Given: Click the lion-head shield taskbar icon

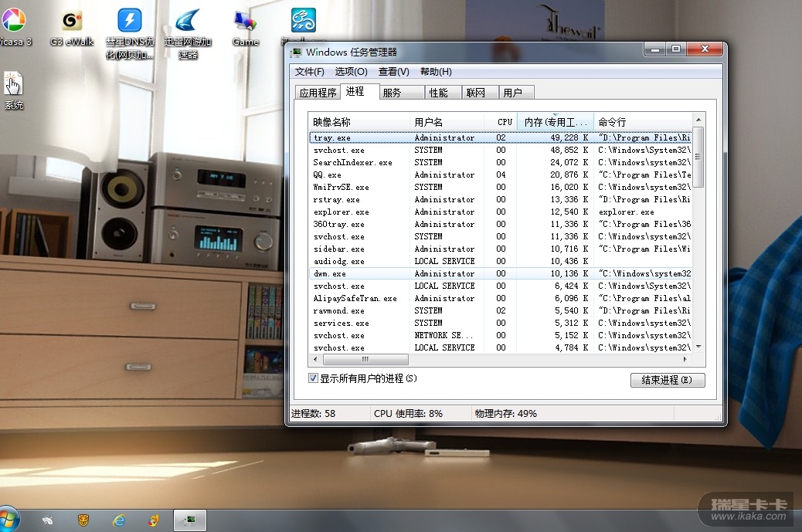Looking at the screenshot, I should [83, 520].
